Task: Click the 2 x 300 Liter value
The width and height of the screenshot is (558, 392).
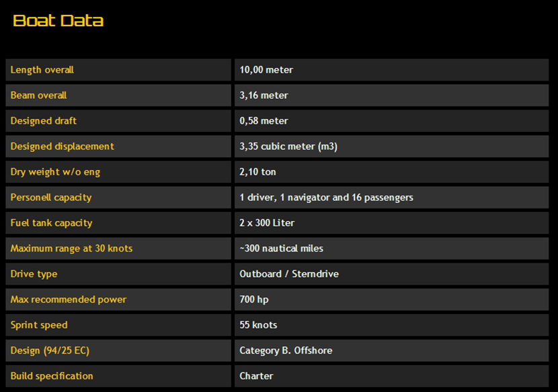Action: [x=267, y=223]
